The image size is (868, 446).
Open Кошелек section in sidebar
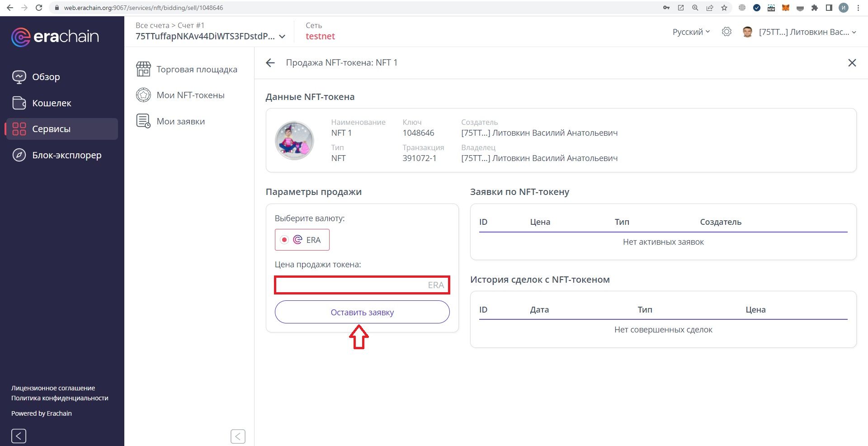tap(52, 103)
